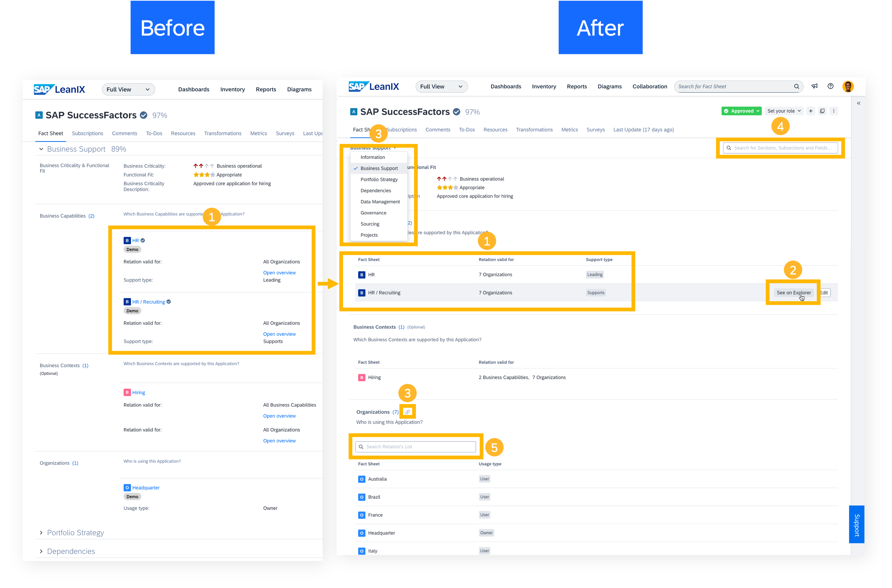Open Last Update (17 days ago) tab

point(643,130)
